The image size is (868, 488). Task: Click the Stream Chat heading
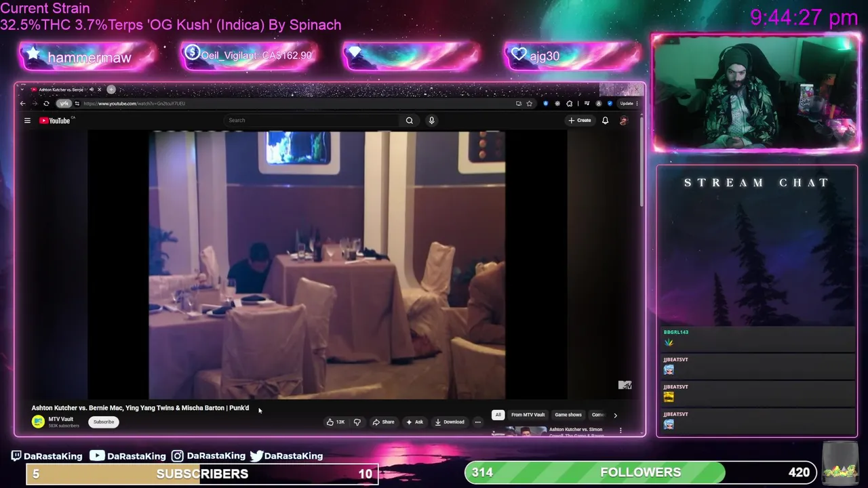tap(757, 183)
